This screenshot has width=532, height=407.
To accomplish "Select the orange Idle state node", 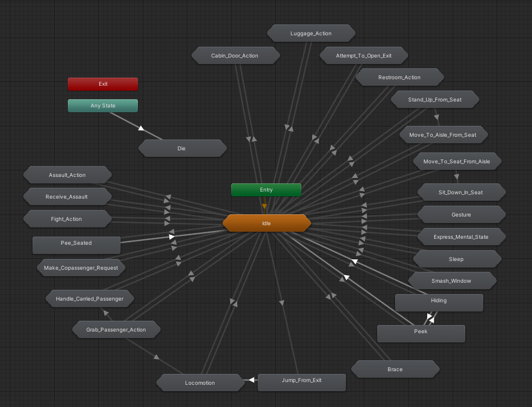I will [x=267, y=223].
